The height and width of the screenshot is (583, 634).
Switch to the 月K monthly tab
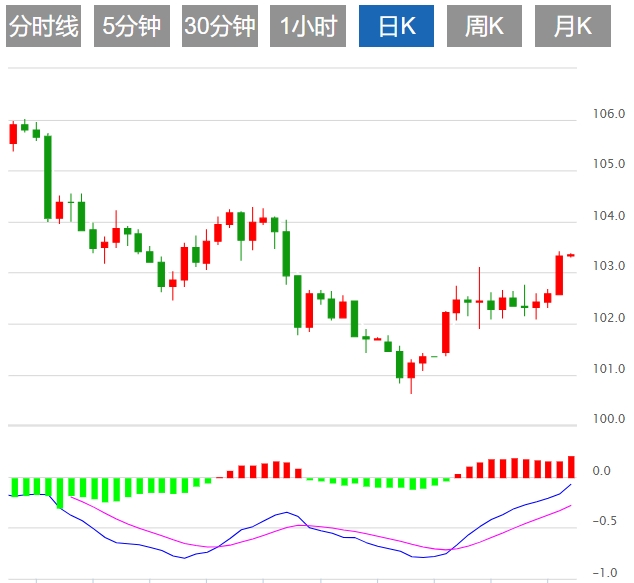[x=573, y=26]
